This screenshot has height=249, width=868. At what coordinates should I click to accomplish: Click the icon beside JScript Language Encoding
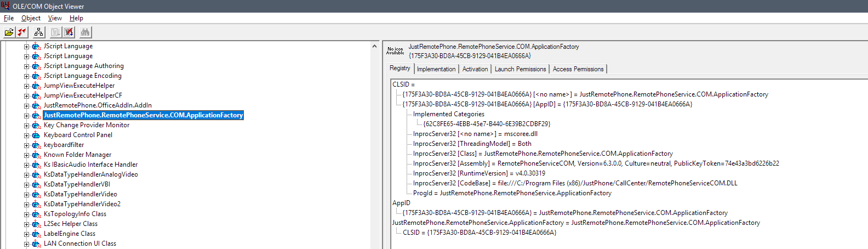[36, 76]
